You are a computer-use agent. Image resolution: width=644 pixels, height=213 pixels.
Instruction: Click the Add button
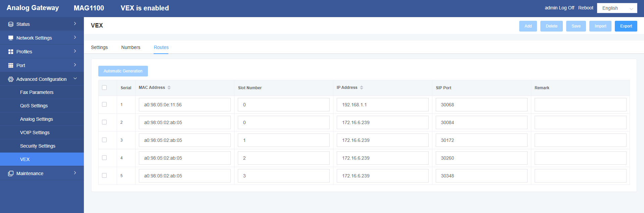(528, 26)
